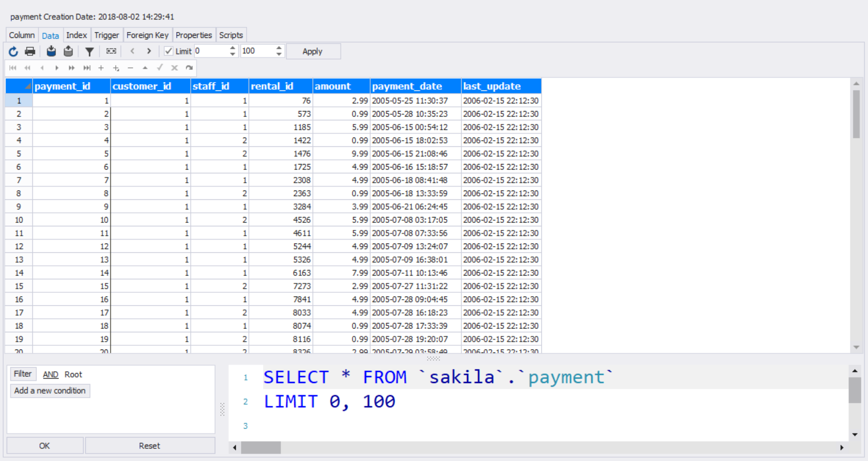Screen dimensions: 868x461
Task: Refresh the payment table data
Action: pos(13,51)
